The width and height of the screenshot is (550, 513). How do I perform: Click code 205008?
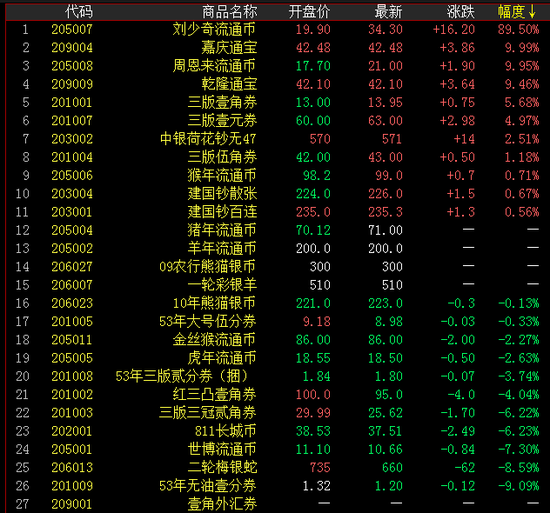pos(72,66)
